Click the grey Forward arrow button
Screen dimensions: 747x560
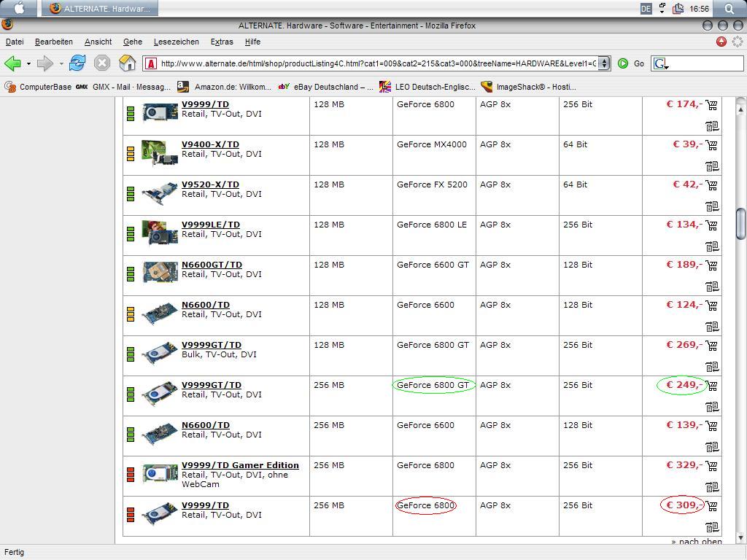[x=45, y=63]
